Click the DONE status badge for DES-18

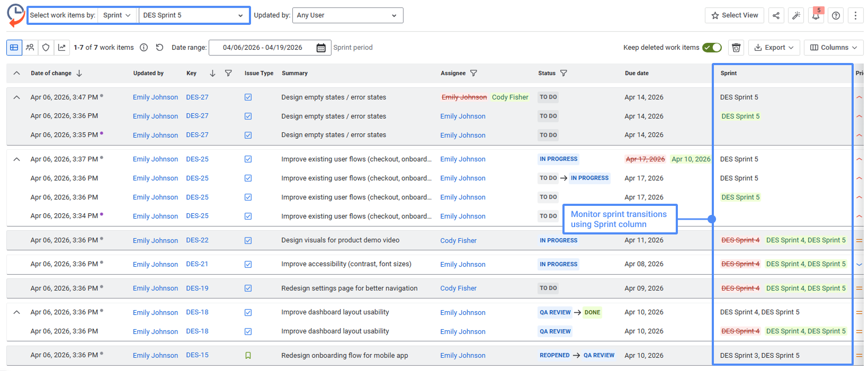[592, 312]
